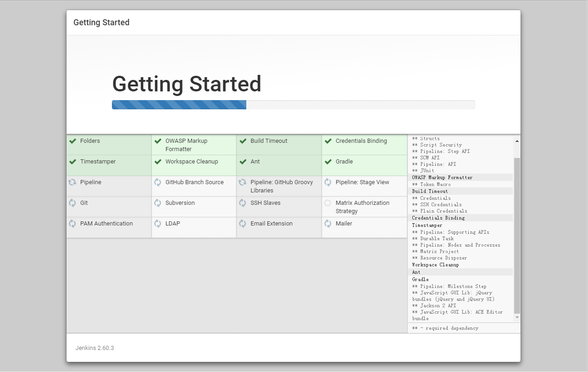Screen dimensions: 588x372
Task: Click the spinner icon beside Mailer
Action: (327, 224)
